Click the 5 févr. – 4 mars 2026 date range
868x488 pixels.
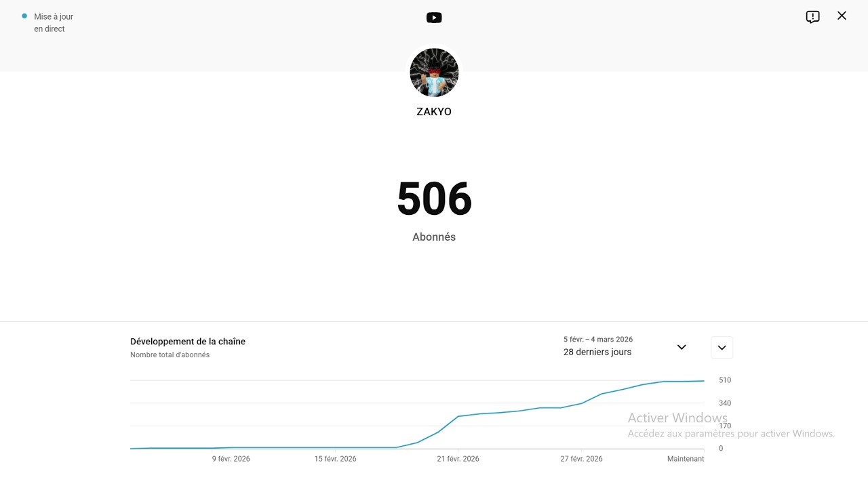tap(598, 340)
